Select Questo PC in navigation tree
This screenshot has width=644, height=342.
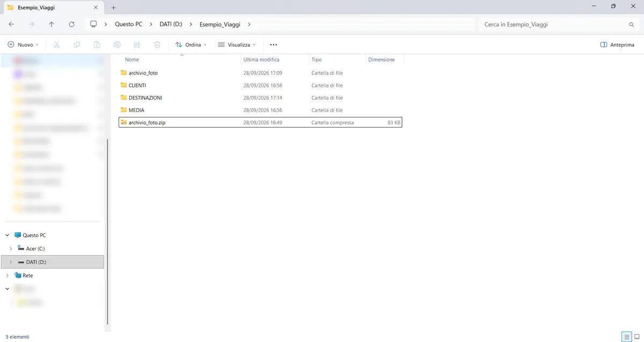pyautogui.click(x=34, y=235)
